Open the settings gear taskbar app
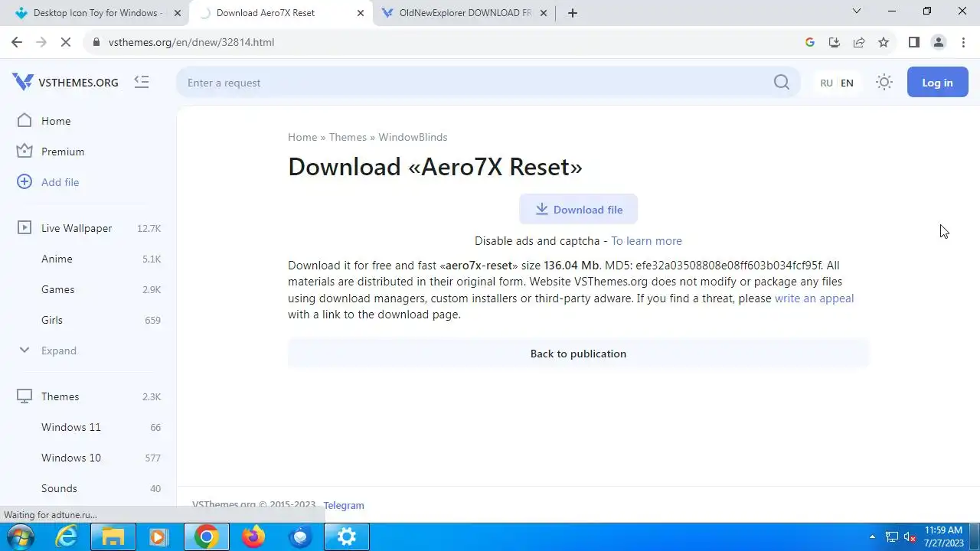 (x=347, y=537)
